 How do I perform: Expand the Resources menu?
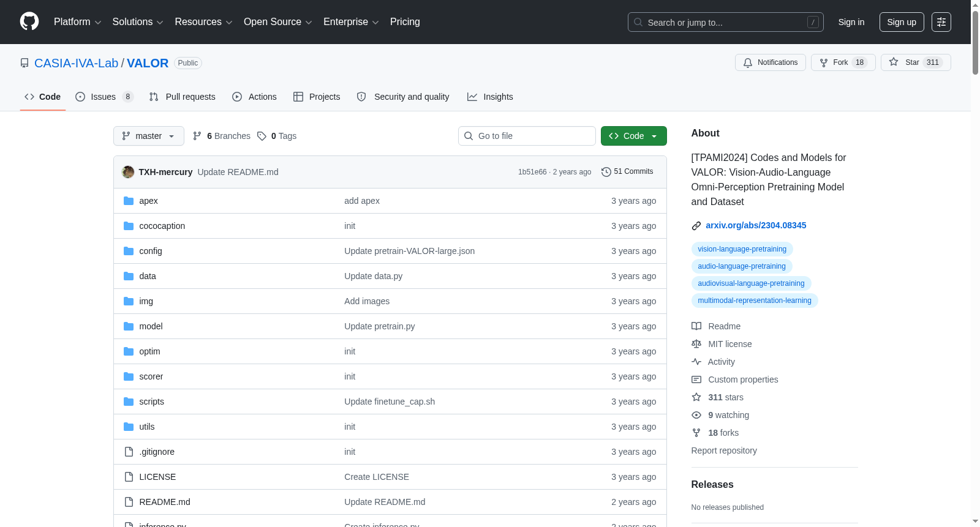click(203, 22)
